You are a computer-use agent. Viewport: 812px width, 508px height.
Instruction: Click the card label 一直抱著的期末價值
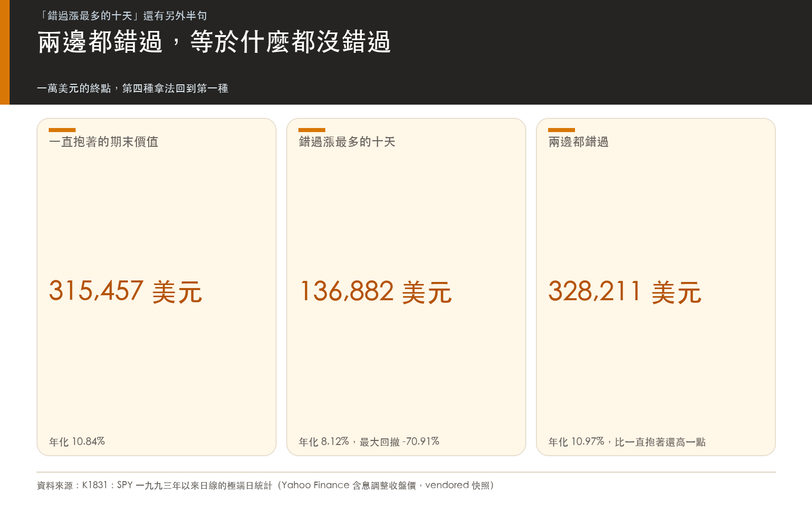(104, 142)
